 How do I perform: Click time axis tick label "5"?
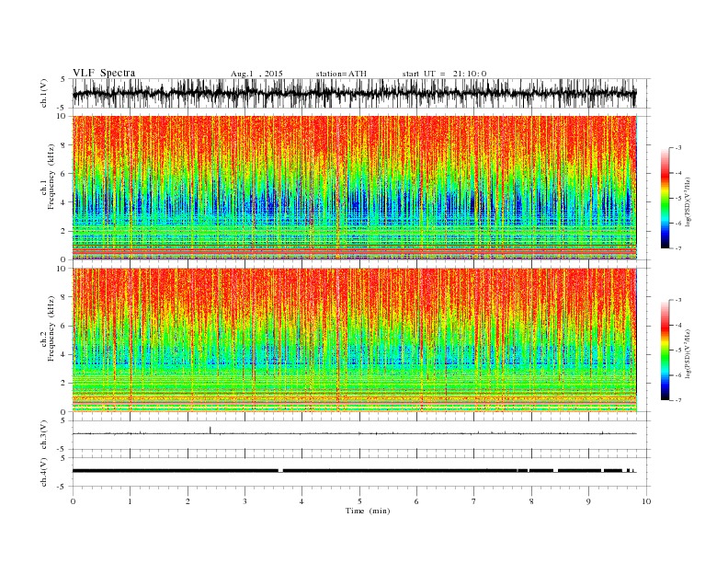point(359,501)
